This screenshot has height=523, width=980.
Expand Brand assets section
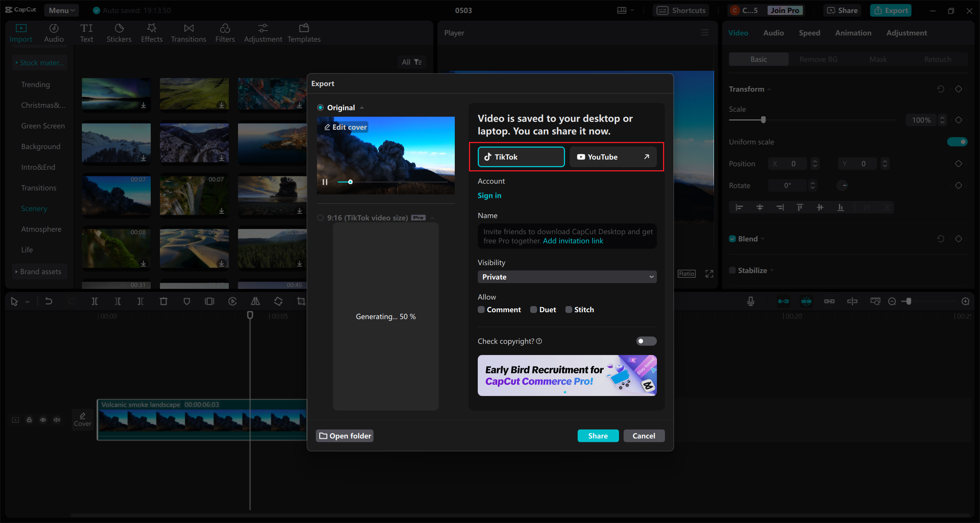pos(40,272)
